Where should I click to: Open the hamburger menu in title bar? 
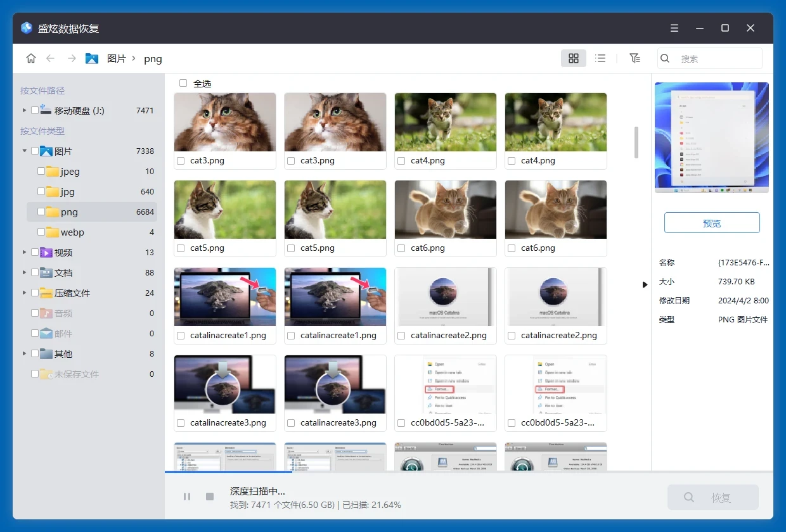[x=674, y=28]
